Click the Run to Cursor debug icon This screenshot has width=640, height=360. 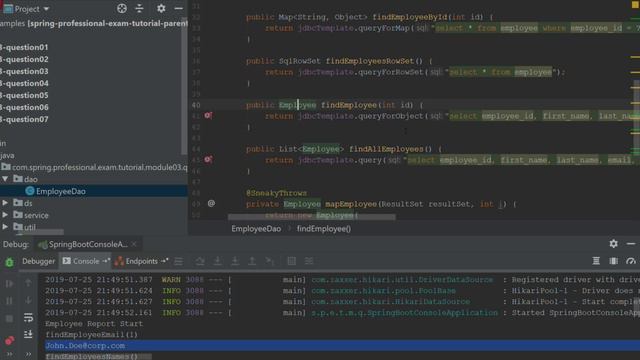coord(270,261)
